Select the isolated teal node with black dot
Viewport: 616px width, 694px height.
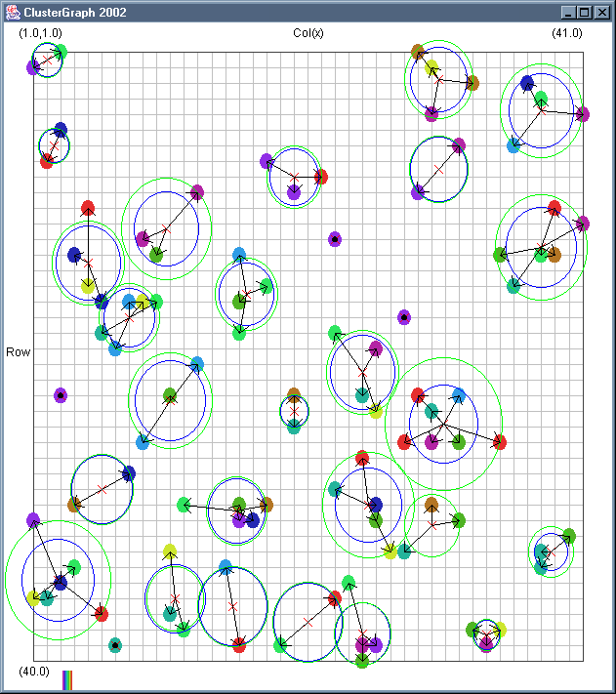coord(115,645)
